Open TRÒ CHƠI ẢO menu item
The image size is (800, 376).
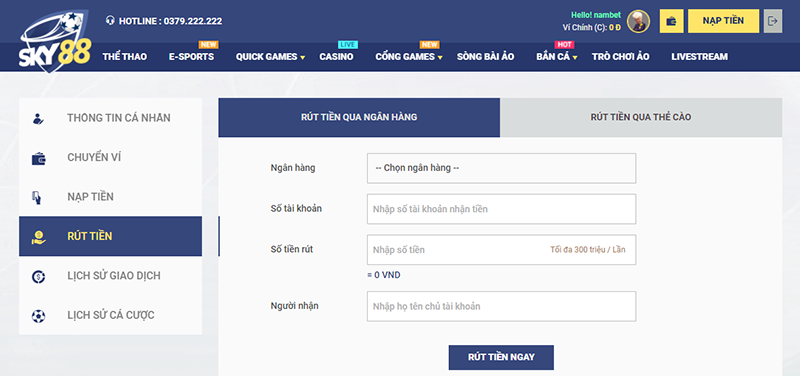tap(620, 57)
